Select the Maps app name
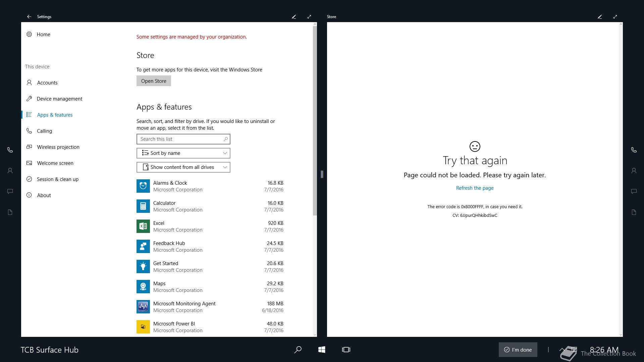644x362 pixels. pyautogui.click(x=159, y=284)
